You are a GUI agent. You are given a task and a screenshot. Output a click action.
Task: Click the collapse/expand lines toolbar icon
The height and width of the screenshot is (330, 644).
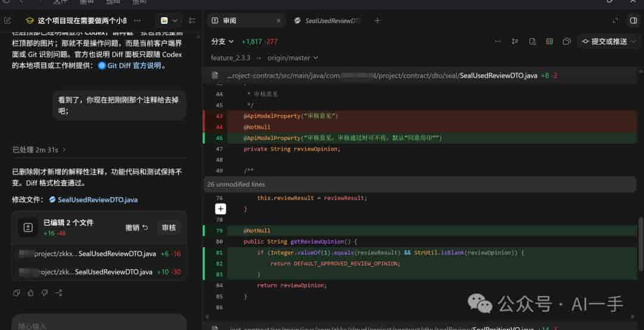click(x=515, y=42)
